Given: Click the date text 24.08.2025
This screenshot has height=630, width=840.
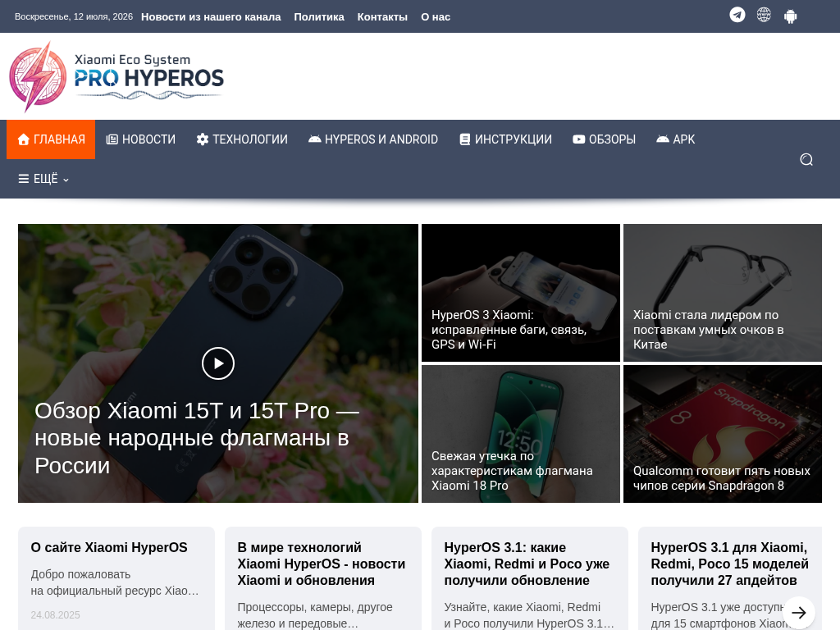Looking at the screenshot, I should click(x=55, y=615).
